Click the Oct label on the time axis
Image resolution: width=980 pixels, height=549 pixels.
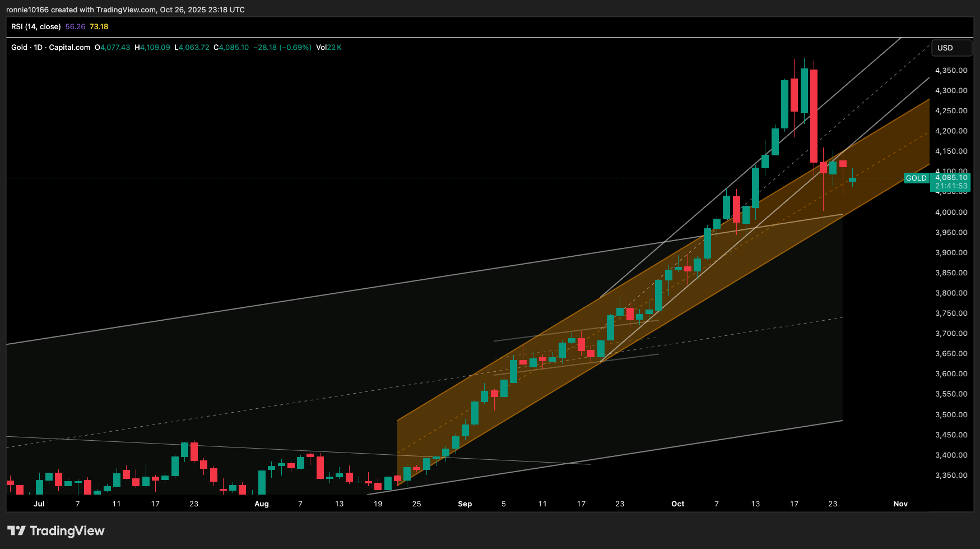[x=677, y=504]
